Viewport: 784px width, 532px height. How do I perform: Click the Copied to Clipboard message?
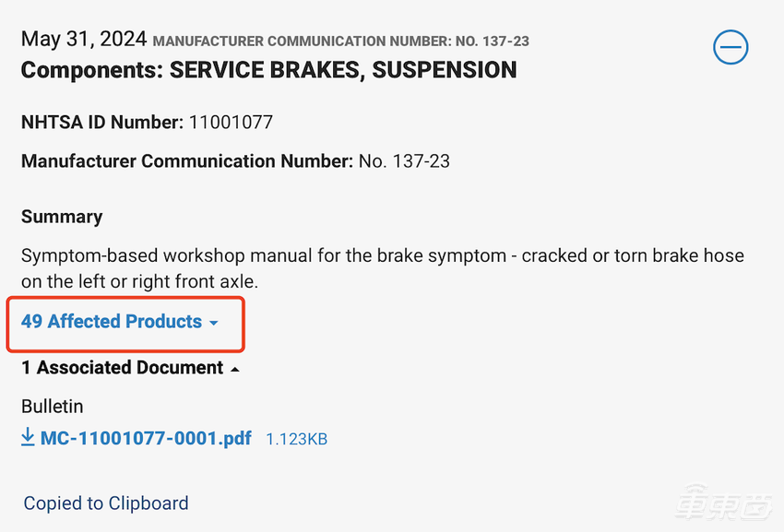(x=106, y=503)
